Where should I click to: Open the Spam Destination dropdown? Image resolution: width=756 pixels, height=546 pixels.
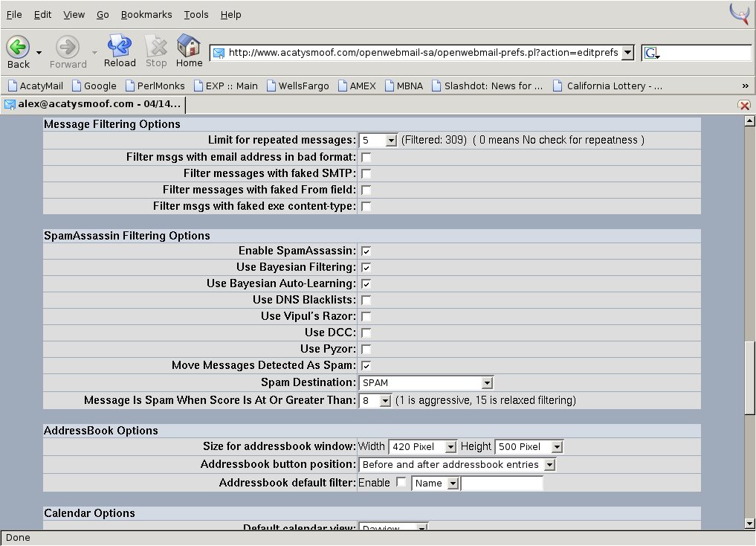click(x=426, y=383)
